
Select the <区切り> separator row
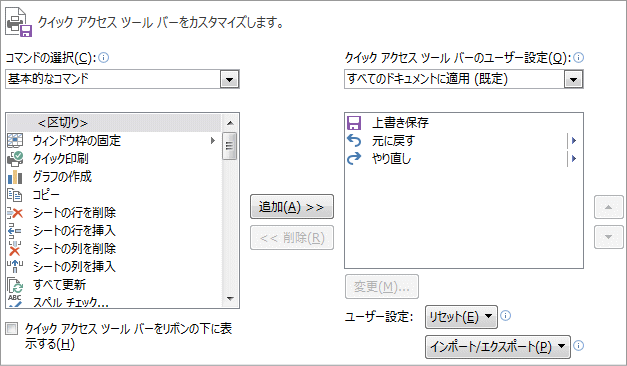point(114,123)
